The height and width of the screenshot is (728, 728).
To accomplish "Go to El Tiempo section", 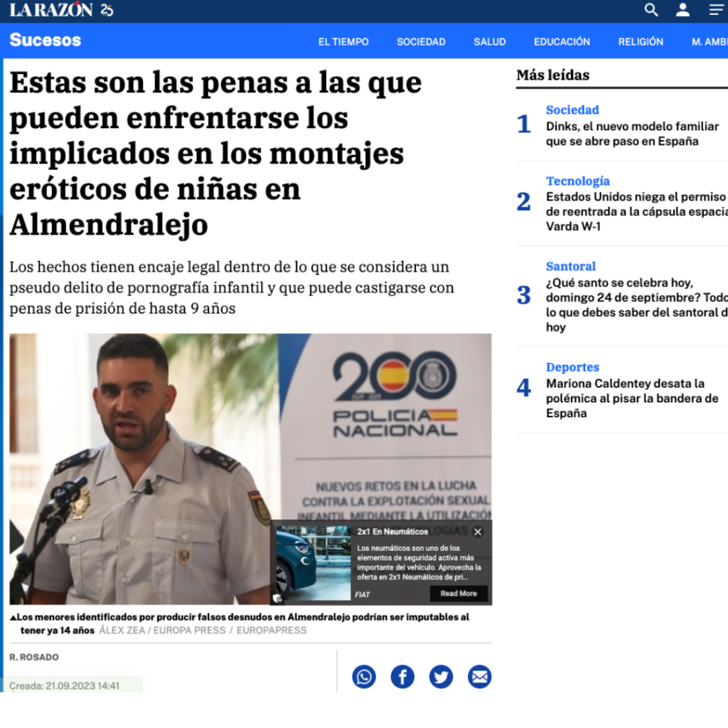I will point(343,42).
